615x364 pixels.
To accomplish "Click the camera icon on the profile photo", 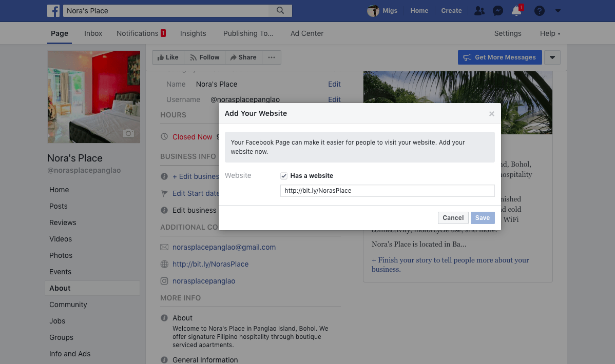I will pos(128,133).
